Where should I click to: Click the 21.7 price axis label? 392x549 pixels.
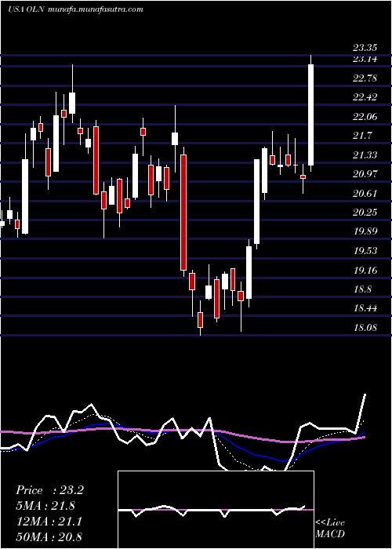click(x=362, y=136)
